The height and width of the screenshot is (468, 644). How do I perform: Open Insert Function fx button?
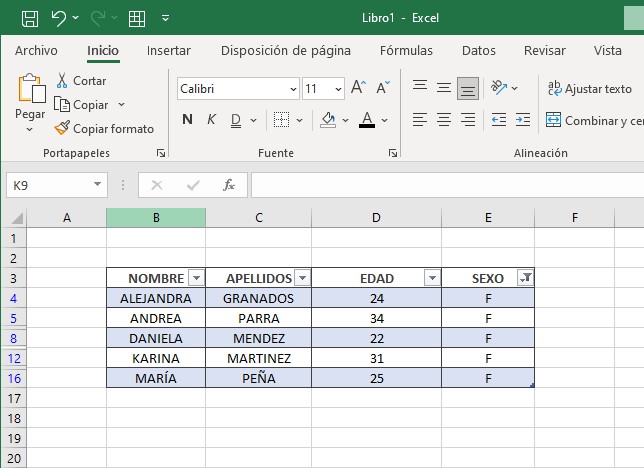click(229, 185)
